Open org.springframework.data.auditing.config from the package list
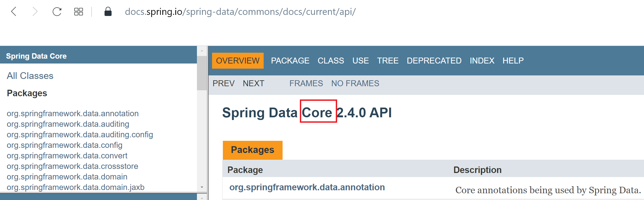644x200 pixels. 80,134
